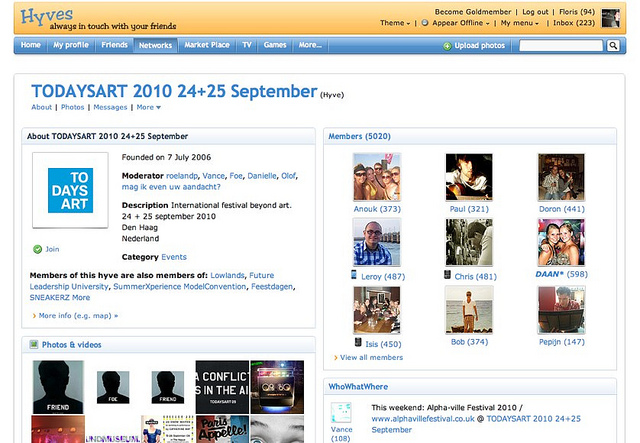Viewport: 640px width, 443px height.
Task: Open Anouk's member profile photo
Action: point(377,177)
